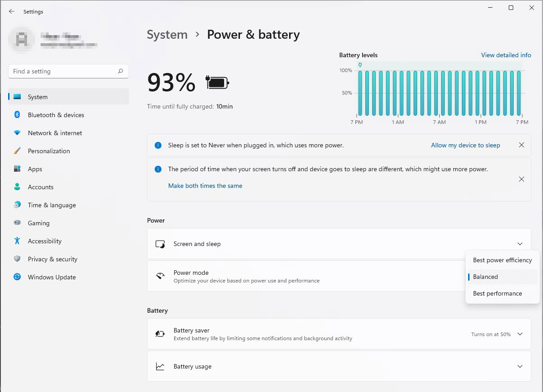Click the Battery usage chart icon
The width and height of the screenshot is (543, 392).
pos(160,366)
